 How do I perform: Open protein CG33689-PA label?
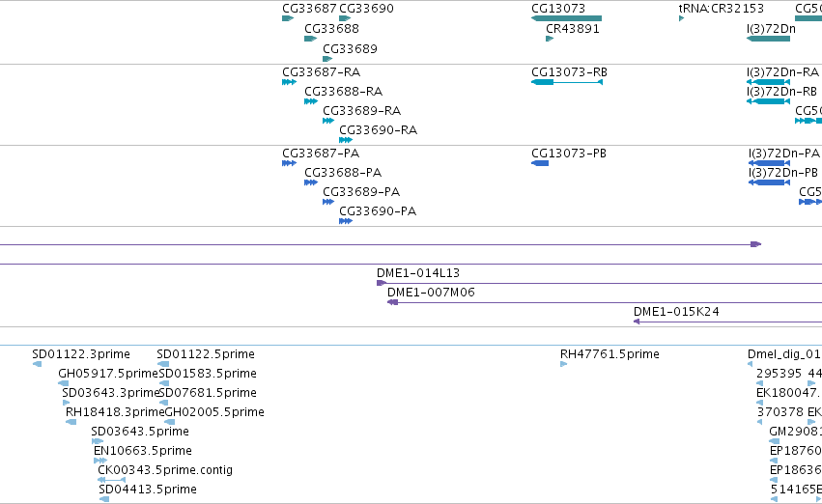(361, 192)
